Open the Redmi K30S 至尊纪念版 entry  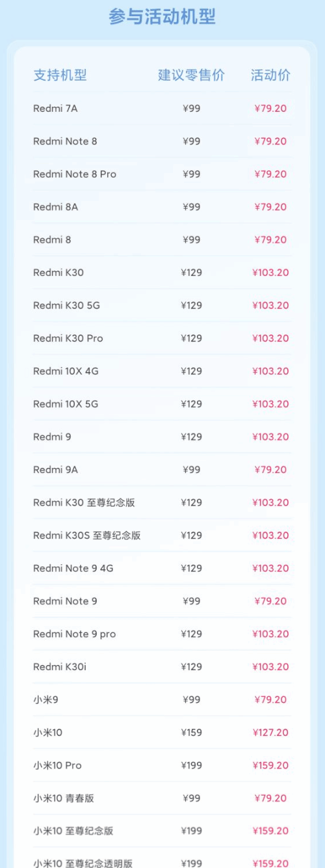(x=87, y=536)
